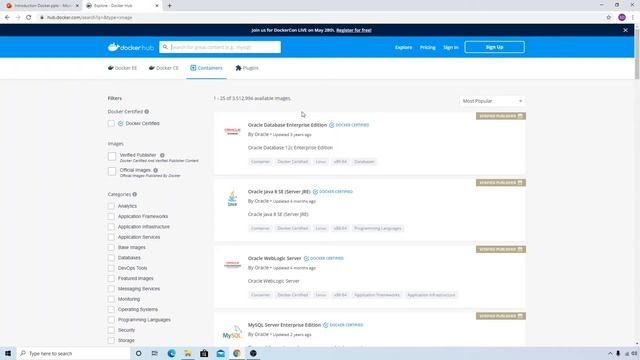Click the Verified Publisher info icon

point(162,155)
